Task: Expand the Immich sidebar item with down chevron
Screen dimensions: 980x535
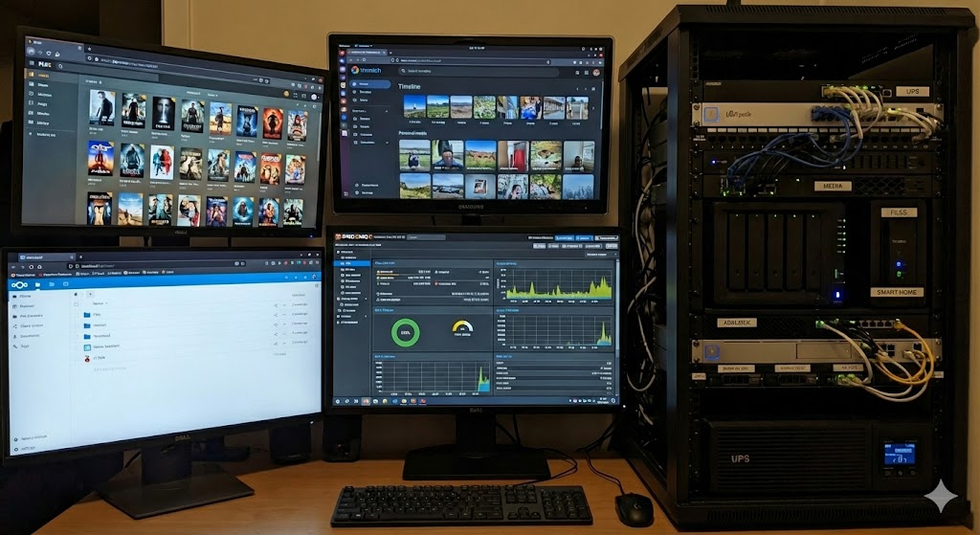Action: coord(388,143)
